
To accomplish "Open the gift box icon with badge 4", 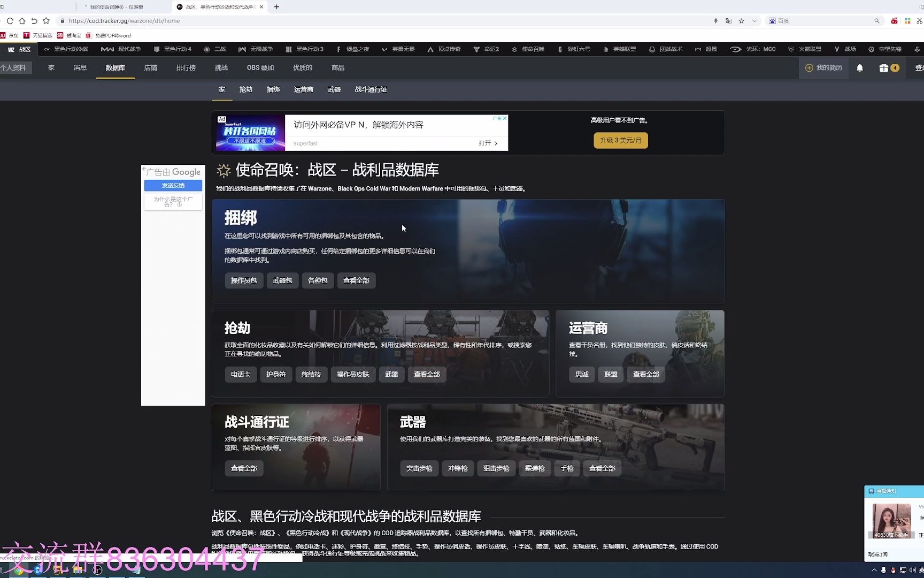I will coord(889,68).
